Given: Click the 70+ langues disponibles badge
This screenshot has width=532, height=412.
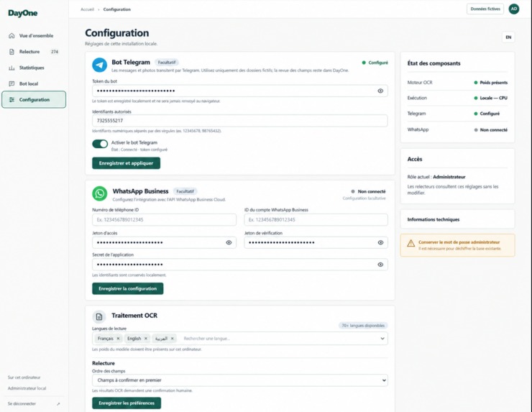Looking at the screenshot, I should tap(363, 326).
